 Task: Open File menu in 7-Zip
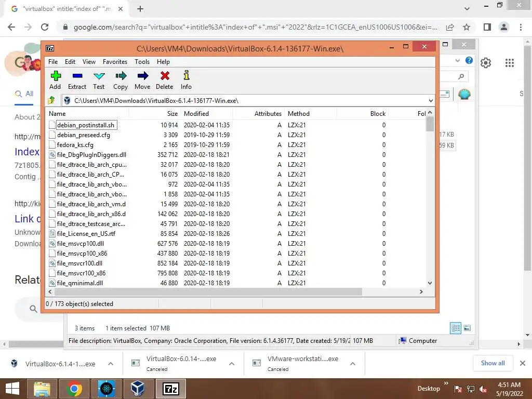pyautogui.click(x=53, y=62)
